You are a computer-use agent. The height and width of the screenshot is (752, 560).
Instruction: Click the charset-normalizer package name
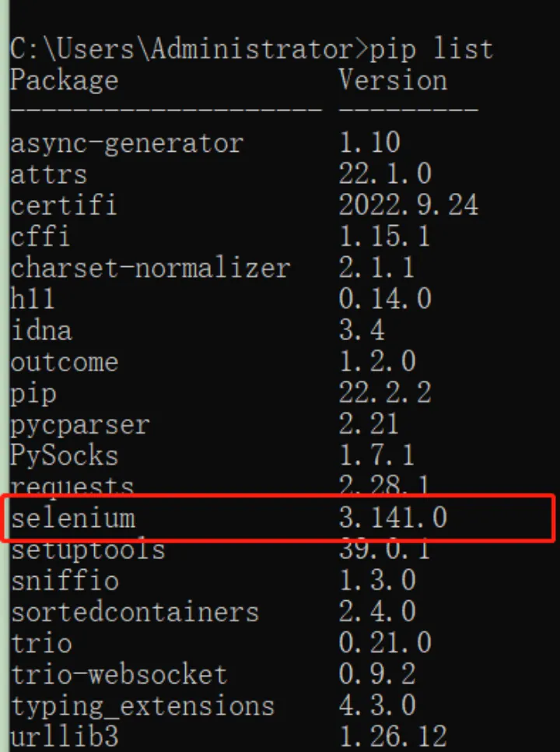coord(150,268)
